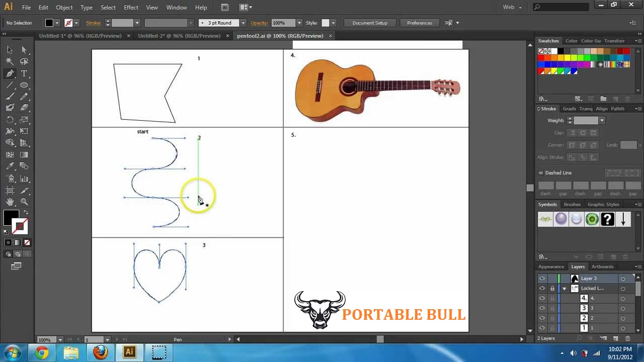
Task: Select the Pen tool in the toolbar
Action: [10, 73]
